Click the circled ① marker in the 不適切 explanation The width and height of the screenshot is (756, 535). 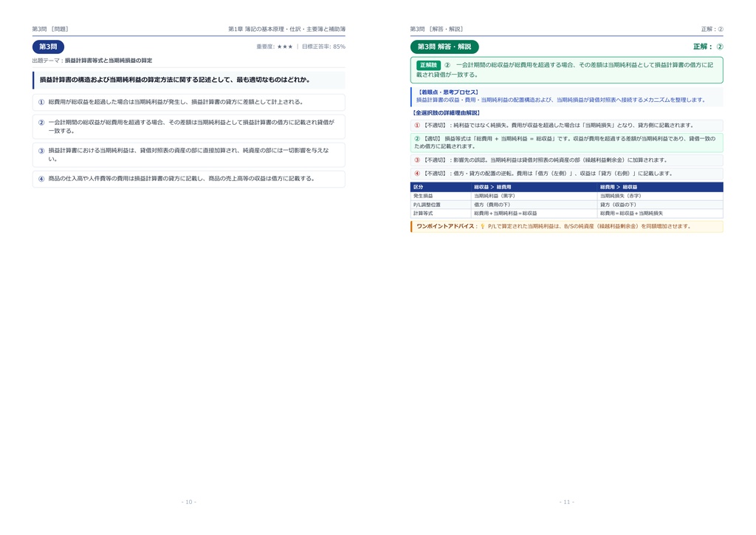pos(417,126)
